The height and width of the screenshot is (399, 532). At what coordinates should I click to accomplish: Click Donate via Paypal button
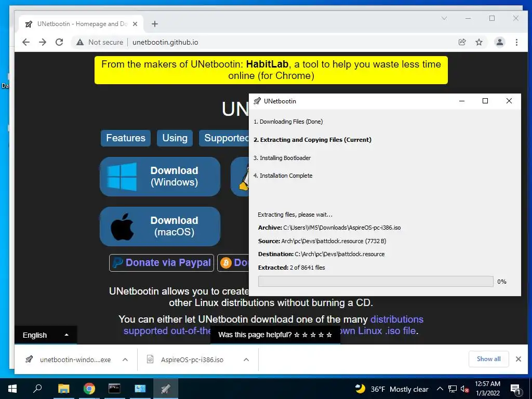pyautogui.click(x=162, y=262)
